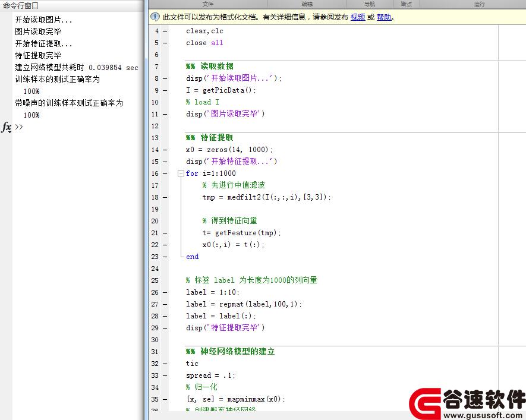
Task: Set breakpoint at line 28 dash
Action: pos(165,316)
